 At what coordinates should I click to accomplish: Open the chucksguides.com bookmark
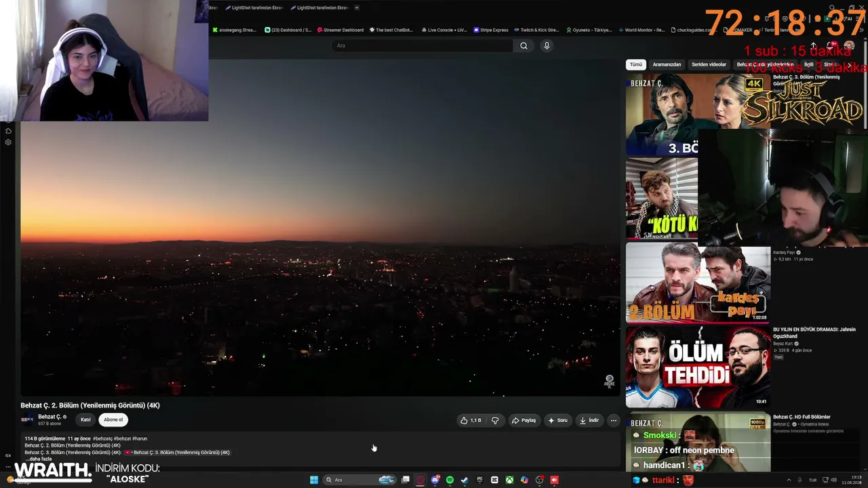[x=695, y=30]
